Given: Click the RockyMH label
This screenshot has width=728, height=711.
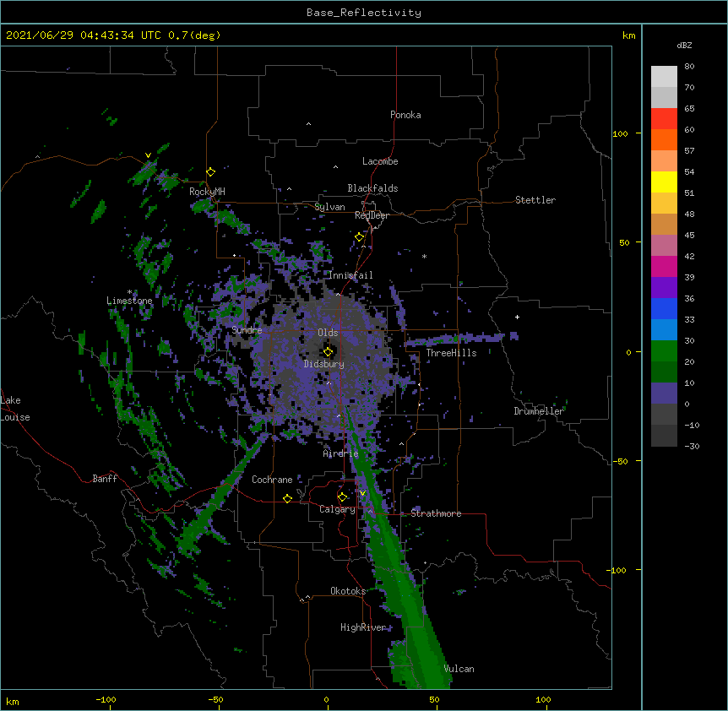Looking at the screenshot, I should [x=207, y=192].
